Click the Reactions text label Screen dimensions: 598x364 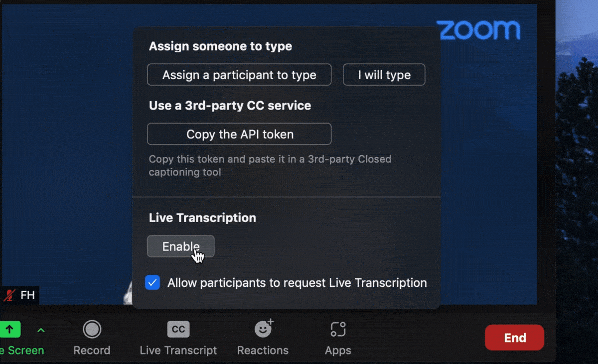(263, 350)
